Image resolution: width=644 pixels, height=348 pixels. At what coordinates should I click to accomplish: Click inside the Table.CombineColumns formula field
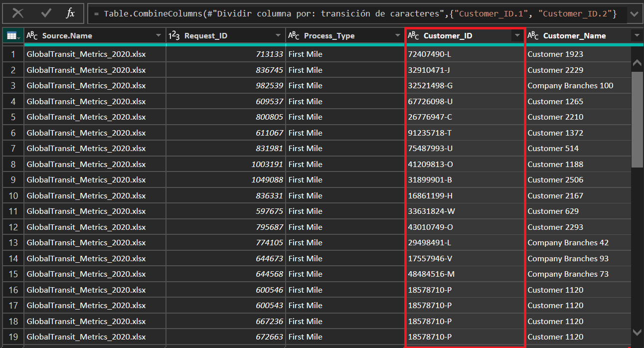click(x=357, y=14)
